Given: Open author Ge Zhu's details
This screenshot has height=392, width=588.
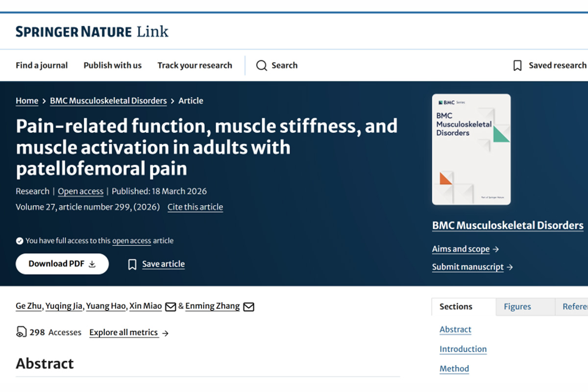Looking at the screenshot, I should click(x=29, y=306).
